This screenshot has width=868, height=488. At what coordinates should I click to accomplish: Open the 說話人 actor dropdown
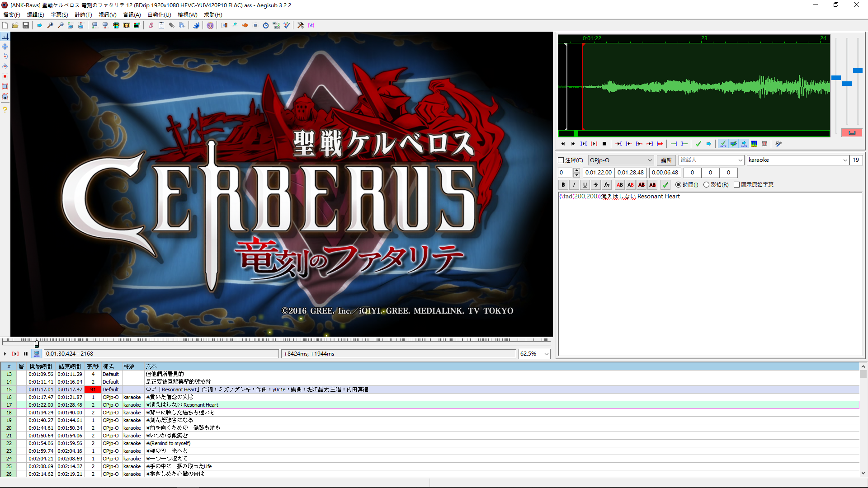click(711, 160)
